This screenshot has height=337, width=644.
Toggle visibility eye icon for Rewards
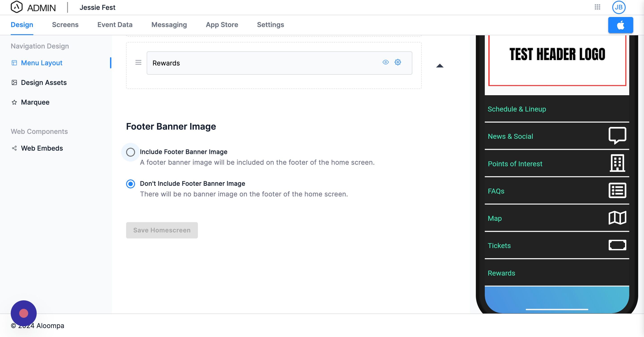(x=386, y=62)
